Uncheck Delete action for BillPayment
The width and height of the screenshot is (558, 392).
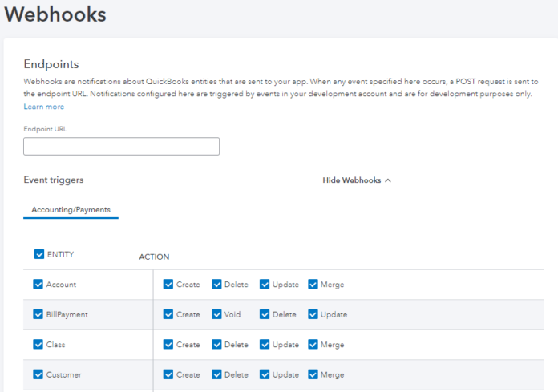[265, 314]
